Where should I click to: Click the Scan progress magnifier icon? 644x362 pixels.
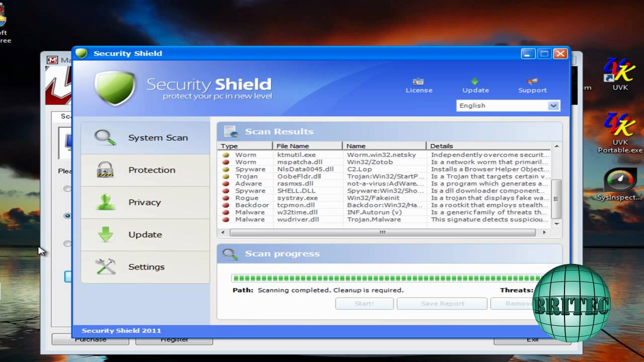230,253
